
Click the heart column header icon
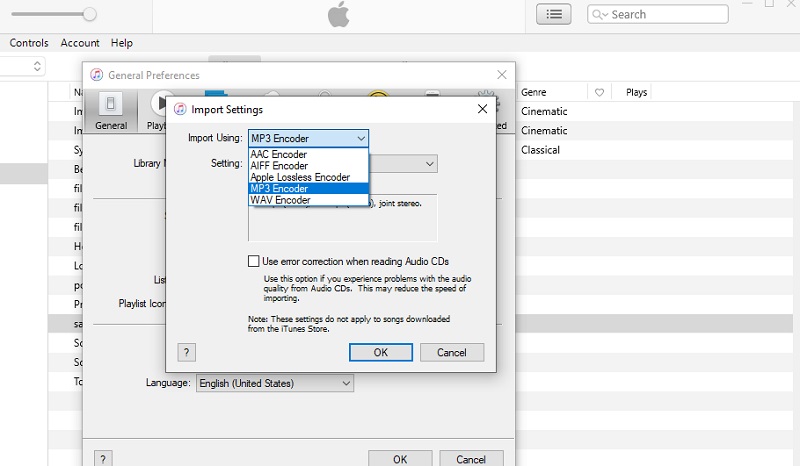(599, 92)
